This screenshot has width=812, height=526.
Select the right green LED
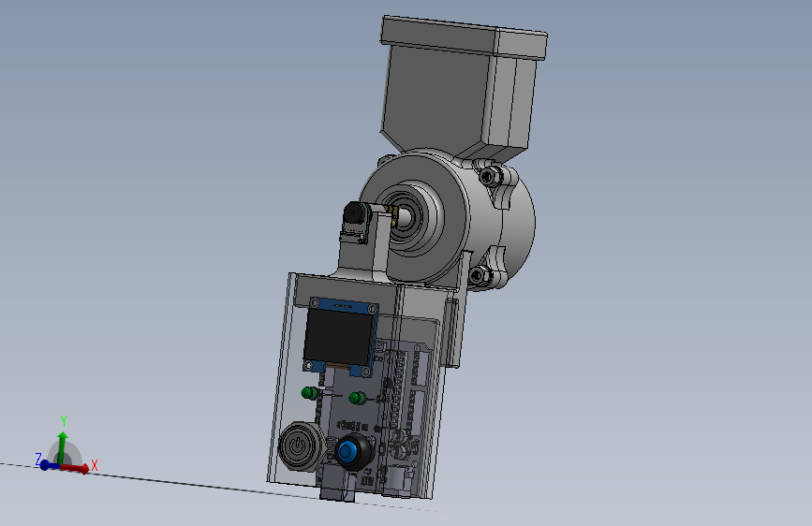point(357,398)
